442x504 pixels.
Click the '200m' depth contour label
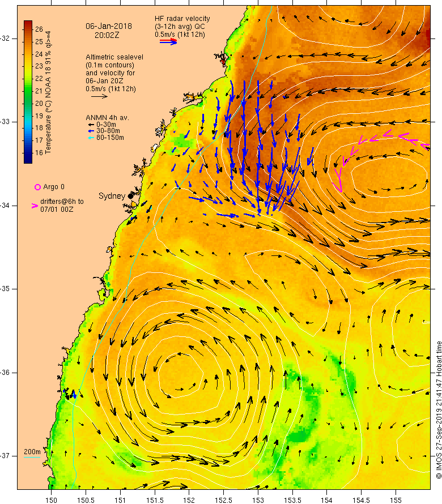click(x=32, y=451)
